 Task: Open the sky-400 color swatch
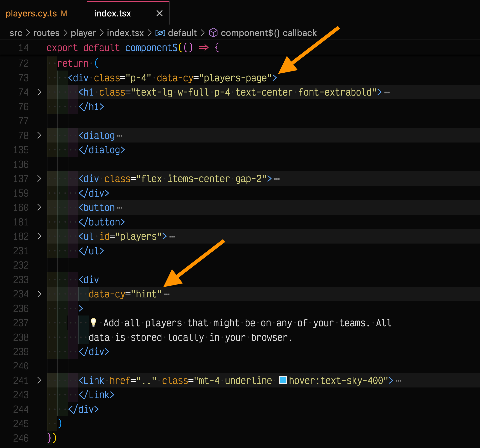point(283,380)
